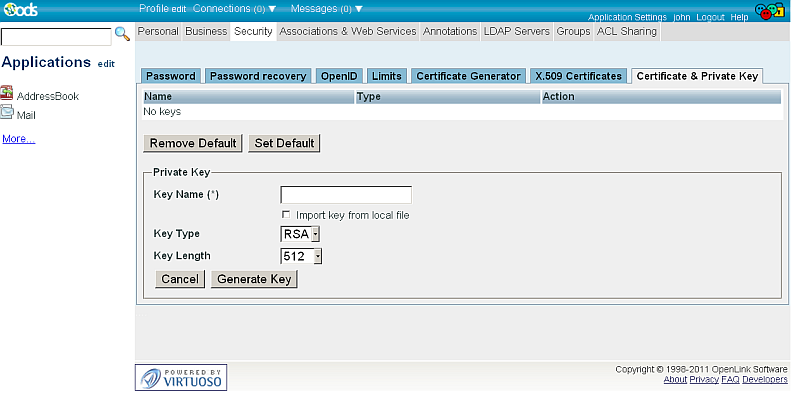This screenshot has width=800, height=397.
Task: Enable Import key from local file
Action: [286, 214]
